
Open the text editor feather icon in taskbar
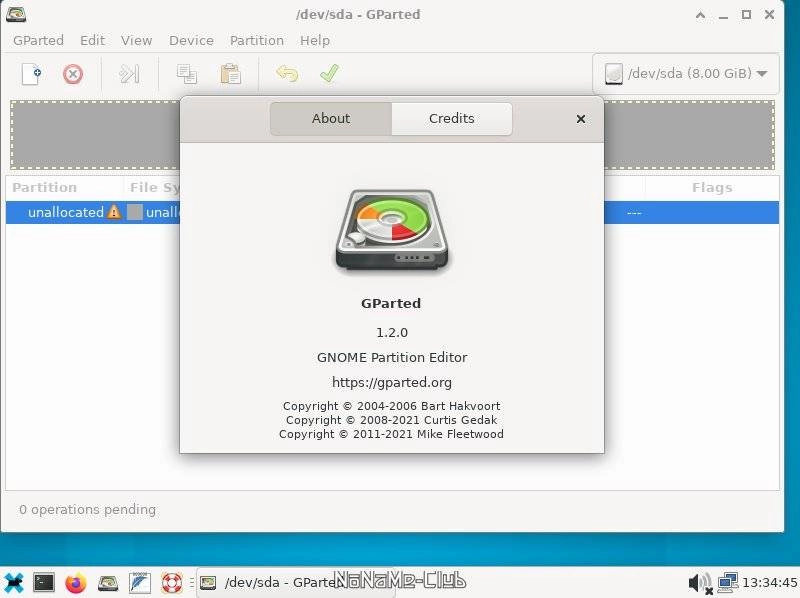[x=139, y=582]
